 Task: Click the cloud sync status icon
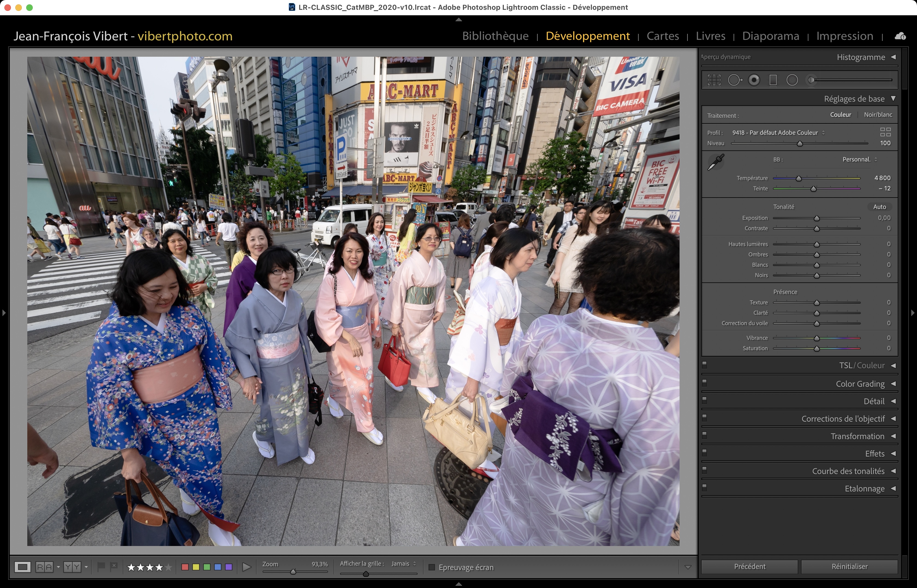click(x=900, y=36)
